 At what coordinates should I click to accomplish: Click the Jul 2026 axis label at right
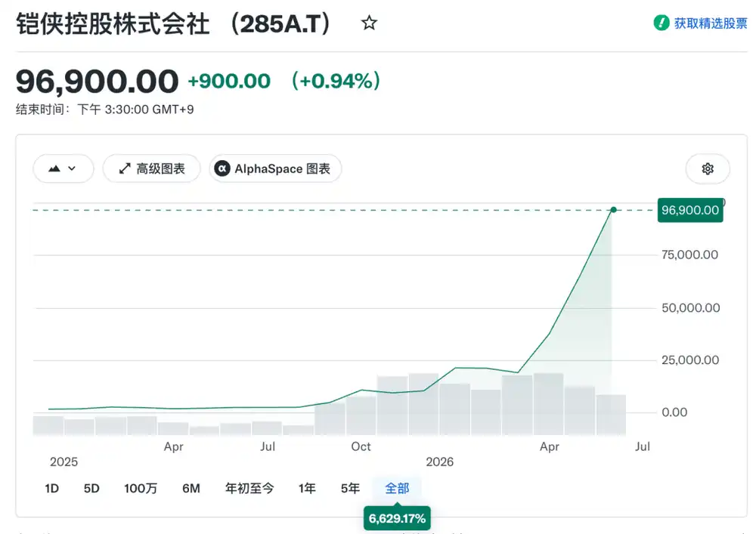tap(642, 446)
